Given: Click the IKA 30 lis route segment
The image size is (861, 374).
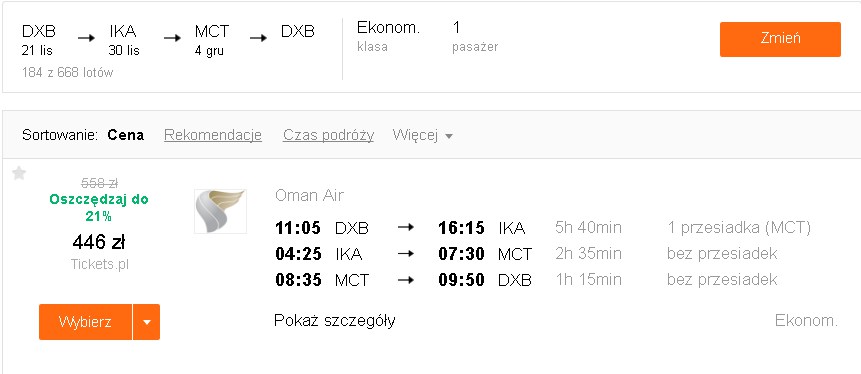Looking at the screenshot, I should coord(124,40).
